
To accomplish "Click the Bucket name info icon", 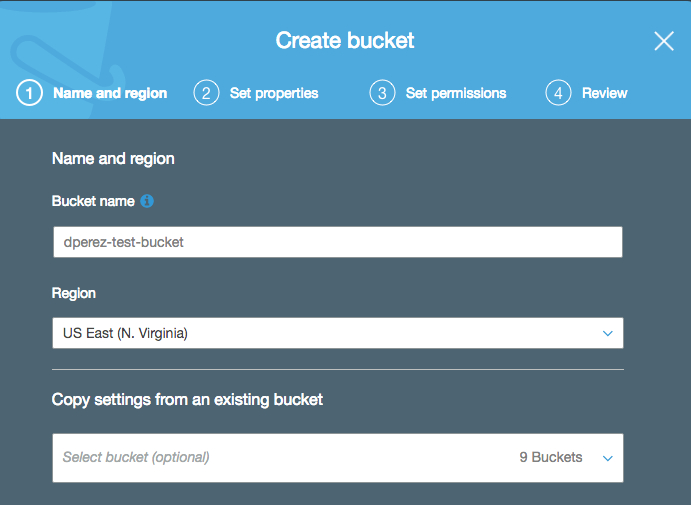I will click(x=147, y=201).
